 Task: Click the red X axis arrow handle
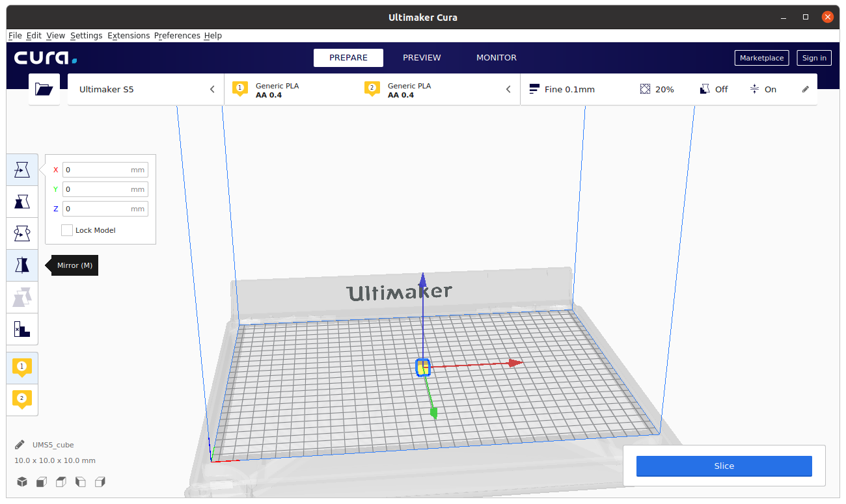coord(516,363)
